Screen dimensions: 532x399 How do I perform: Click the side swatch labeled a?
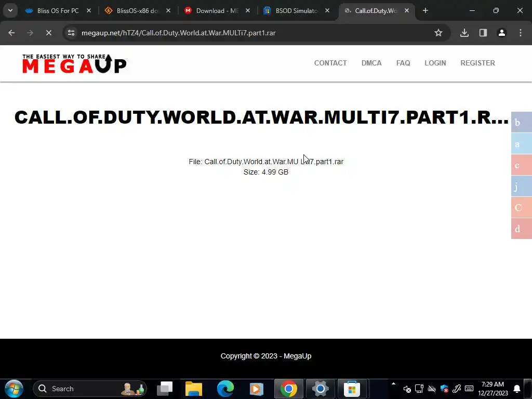(x=522, y=143)
